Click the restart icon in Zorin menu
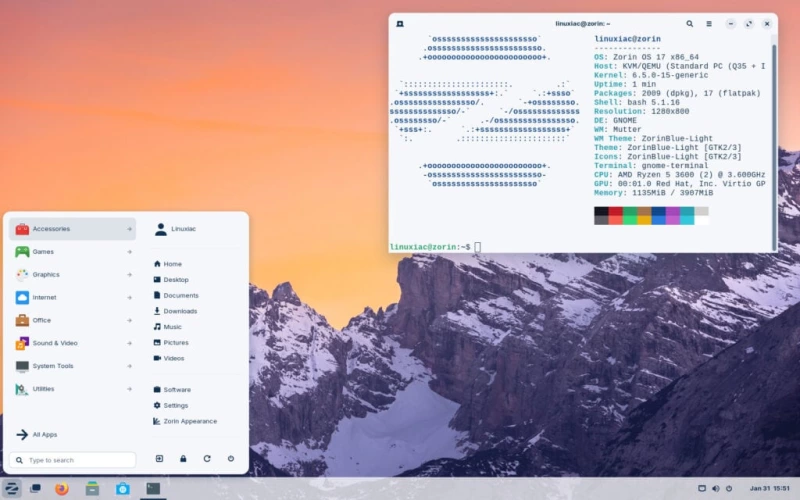Image resolution: width=800 pixels, height=500 pixels. (x=207, y=459)
